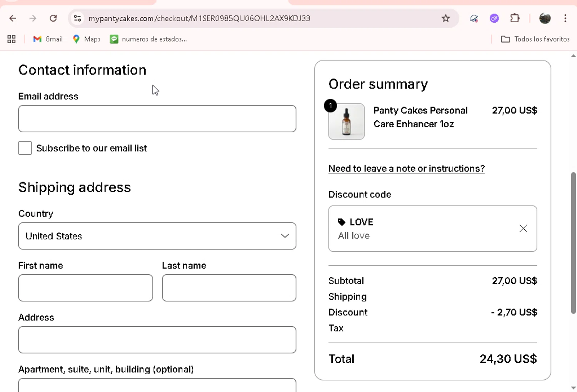Open the Maps bookmark
This screenshot has width=577, height=392.
[x=87, y=39]
